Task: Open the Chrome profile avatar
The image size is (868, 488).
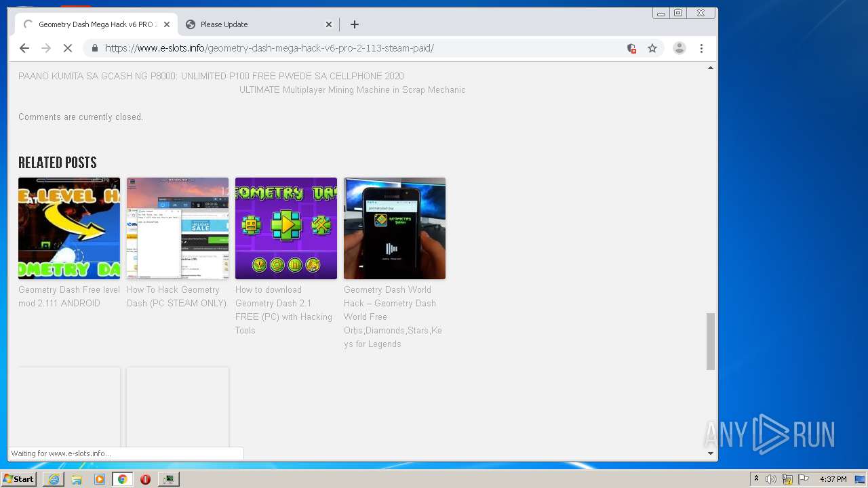Action: pos(679,48)
